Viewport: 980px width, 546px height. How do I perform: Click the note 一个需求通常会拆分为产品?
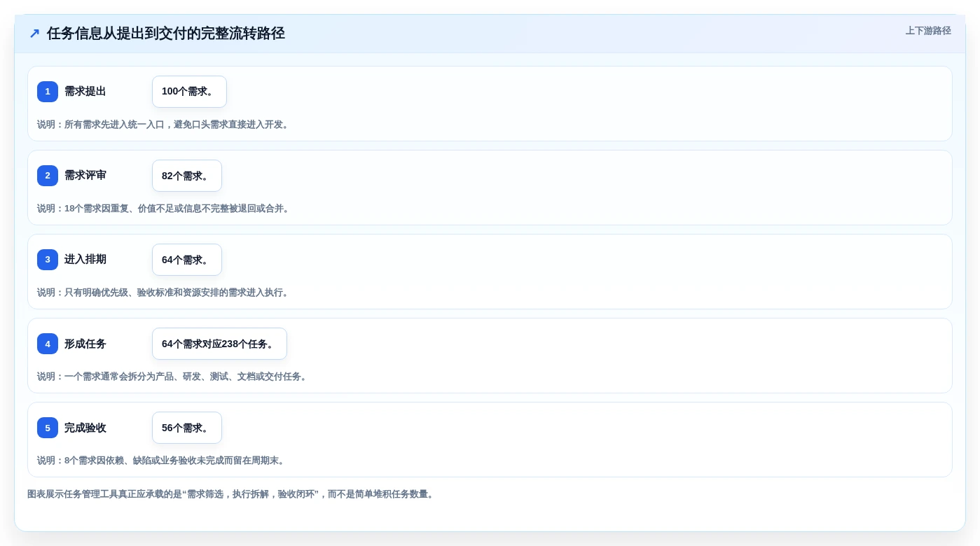point(174,377)
